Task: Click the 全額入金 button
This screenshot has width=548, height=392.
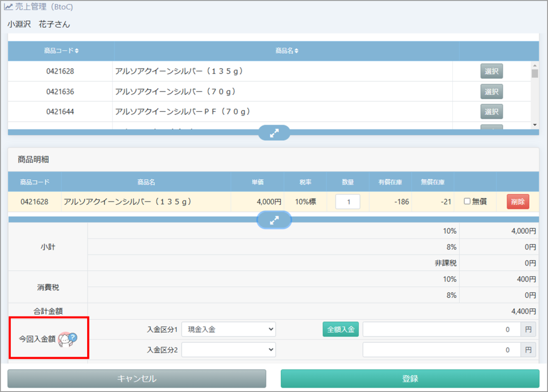Action: pyautogui.click(x=340, y=329)
